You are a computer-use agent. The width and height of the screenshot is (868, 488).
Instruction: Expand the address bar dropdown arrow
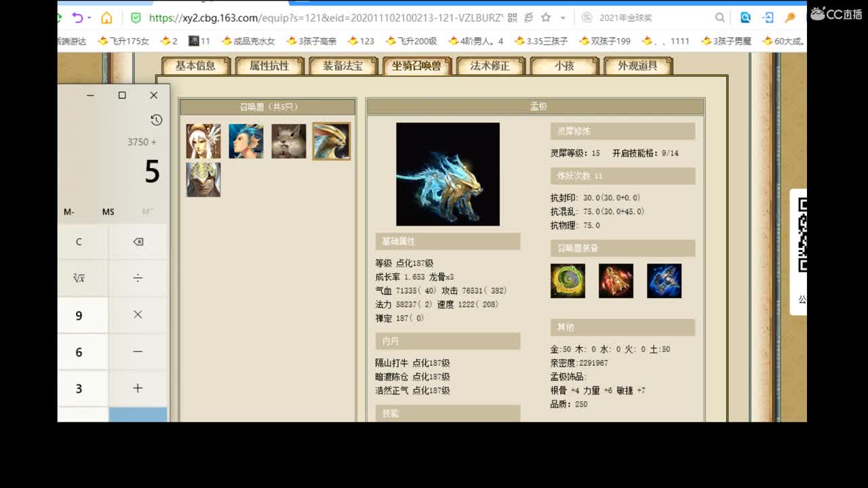point(563,18)
